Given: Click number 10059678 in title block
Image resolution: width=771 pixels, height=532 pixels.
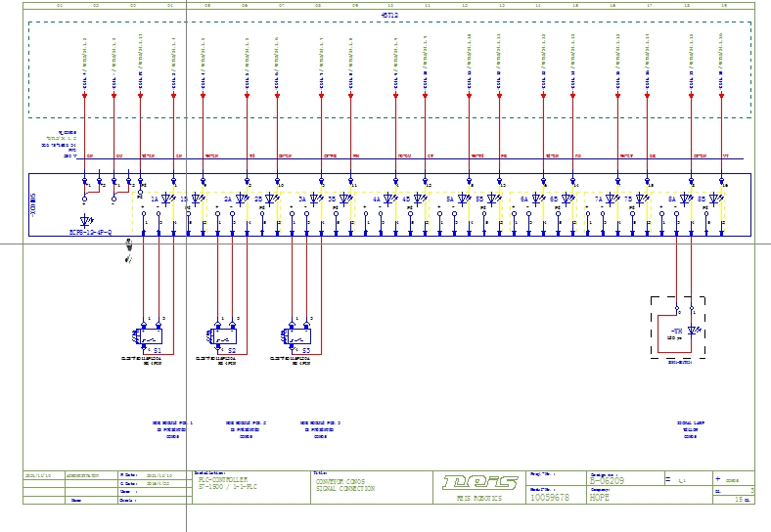Looking at the screenshot, I should click(x=550, y=498).
